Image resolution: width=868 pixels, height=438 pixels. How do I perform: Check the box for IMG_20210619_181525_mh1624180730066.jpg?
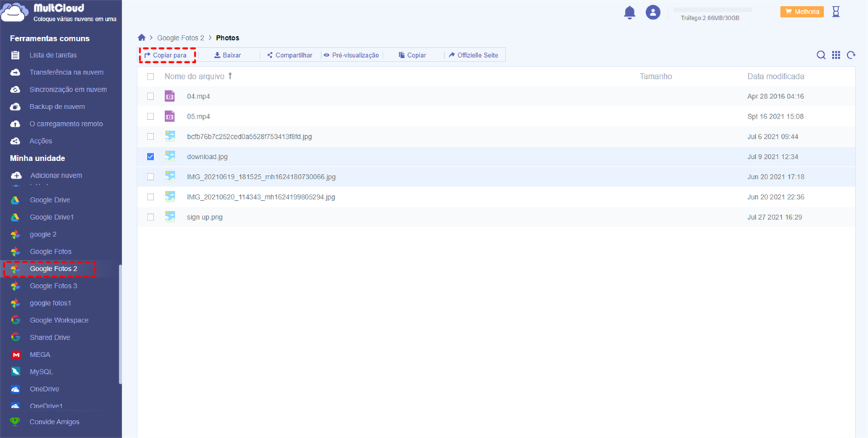tap(150, 176)
